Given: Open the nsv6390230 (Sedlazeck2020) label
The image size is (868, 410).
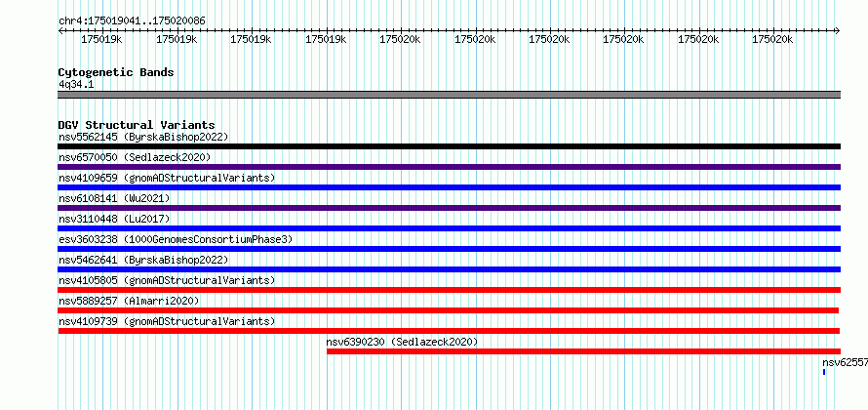Looking at the screenshot, I should (x=402, y=342).
